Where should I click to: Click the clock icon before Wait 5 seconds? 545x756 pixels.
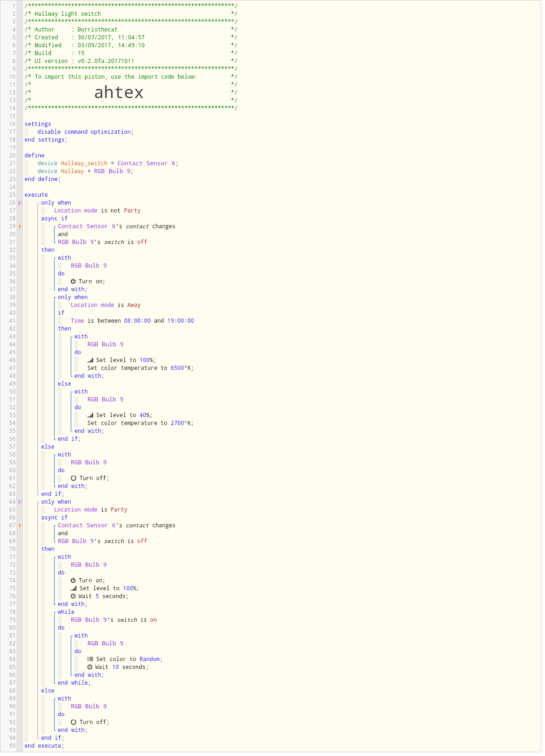pos(73,596)
